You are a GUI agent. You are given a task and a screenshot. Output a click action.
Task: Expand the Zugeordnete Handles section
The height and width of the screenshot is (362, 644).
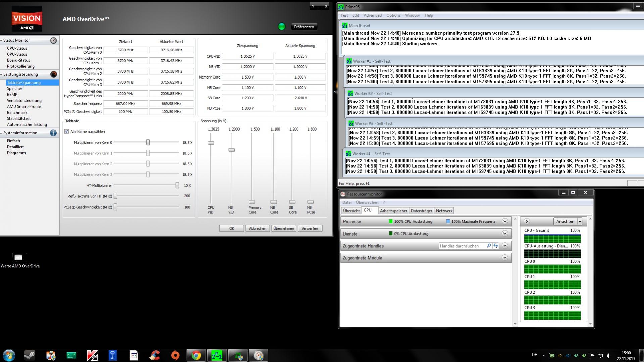(x=505, y=246)
